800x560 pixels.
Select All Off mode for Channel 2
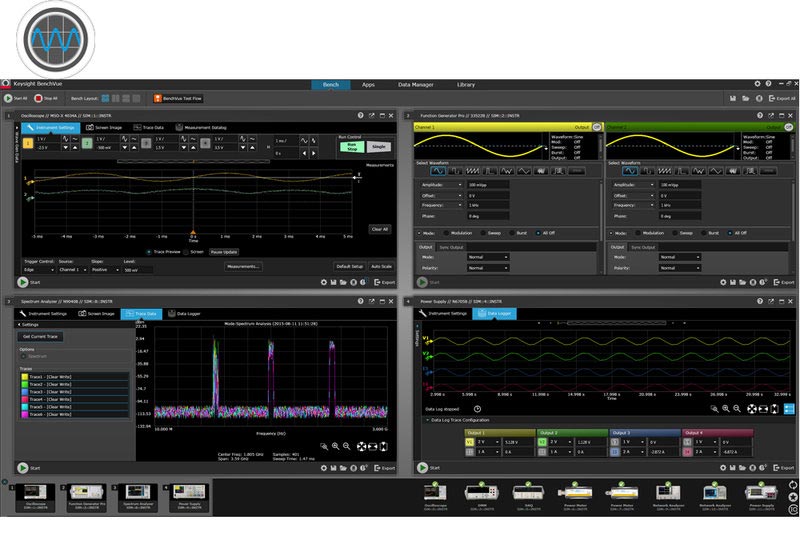click(730, 233)
